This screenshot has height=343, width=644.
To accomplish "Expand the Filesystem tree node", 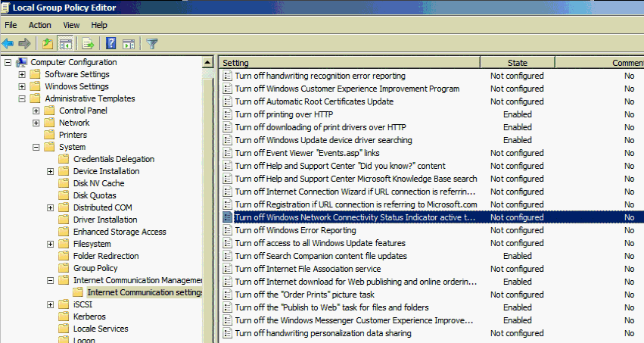I will click(51, 244).
